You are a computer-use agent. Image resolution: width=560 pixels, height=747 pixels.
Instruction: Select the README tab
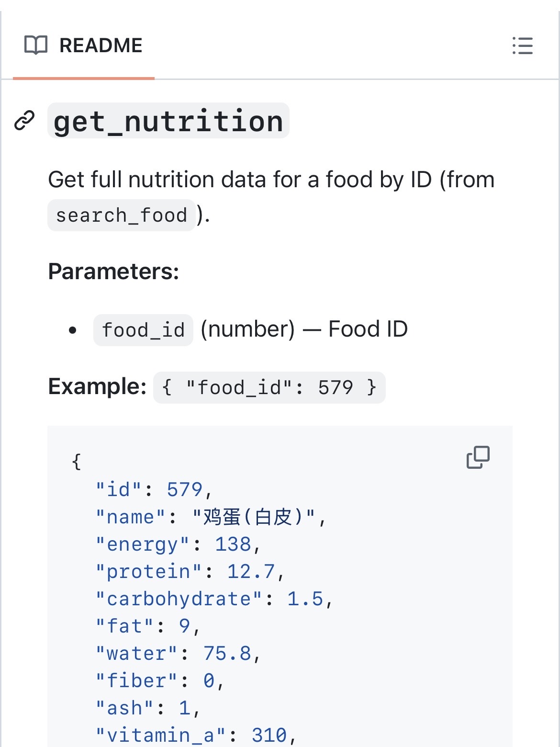click(x=84, y=46)
